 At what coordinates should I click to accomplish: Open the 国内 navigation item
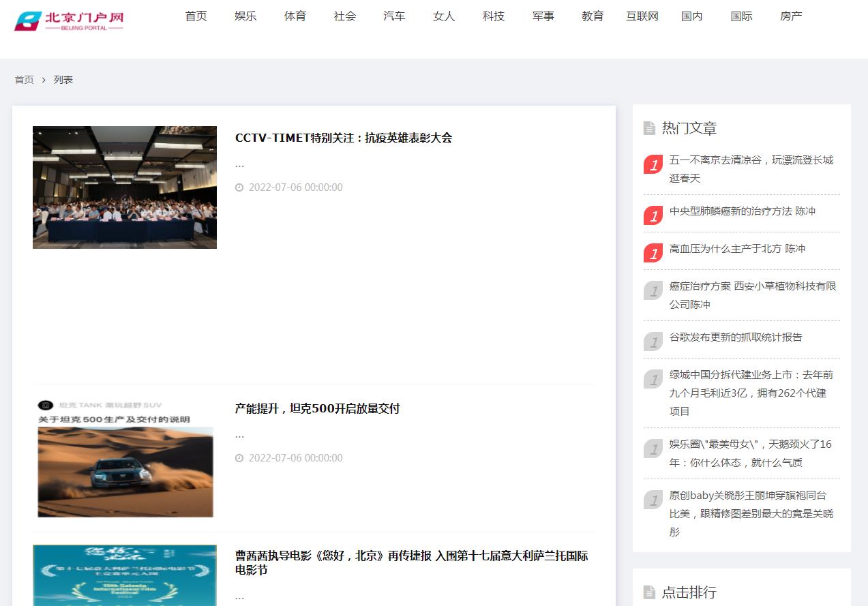[x=692, y=16]
